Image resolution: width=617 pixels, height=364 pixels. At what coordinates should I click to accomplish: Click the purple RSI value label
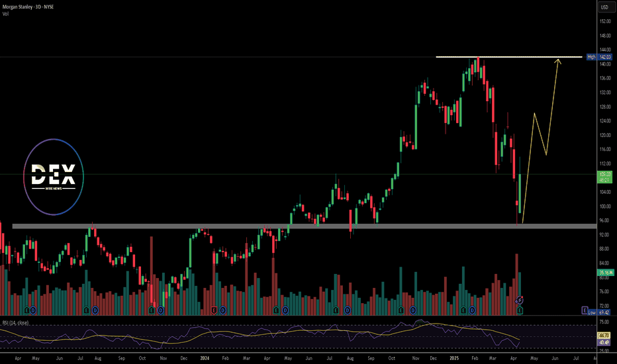604,342
